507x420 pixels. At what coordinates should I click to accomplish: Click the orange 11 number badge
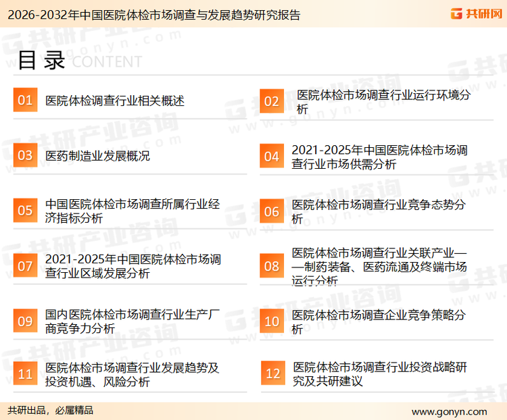click(x=25, y=373)
